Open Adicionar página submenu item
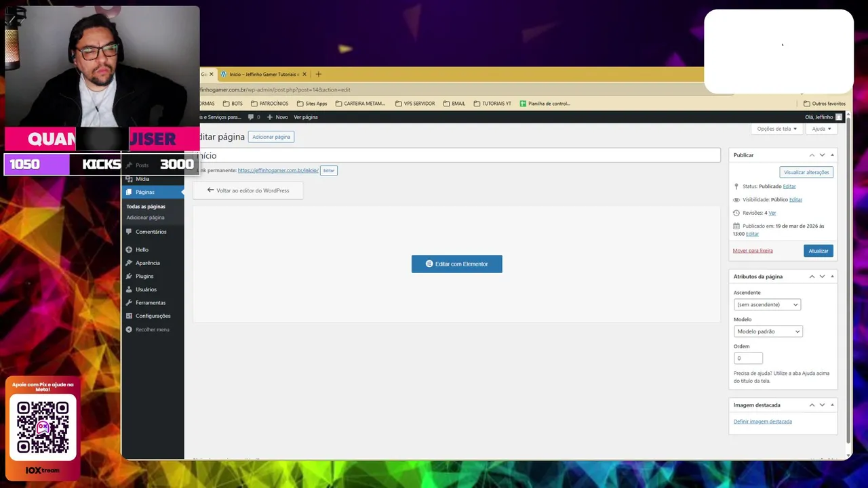Screen dimensions: 868x488 pyautogui.click(x=145, y=218)
